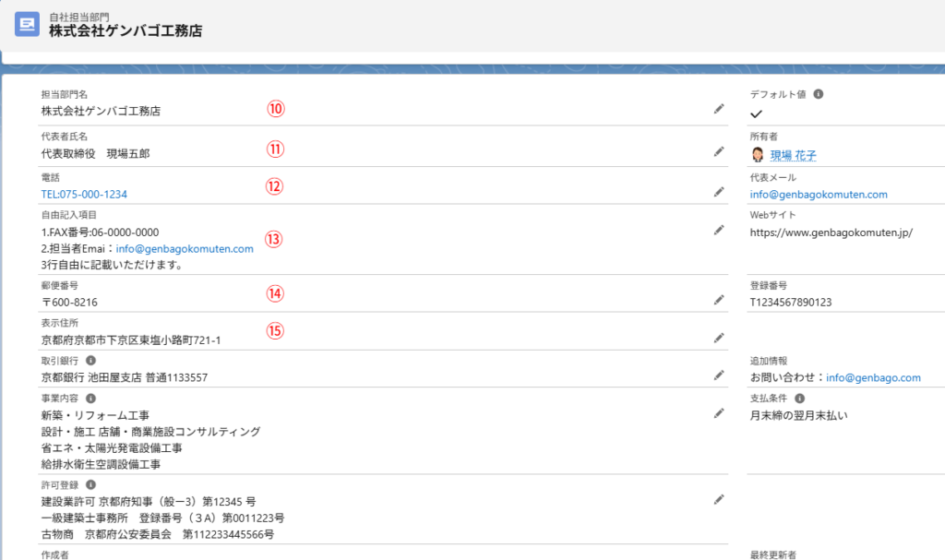Edit 自由記入項目 using its pencil icon
Viewport: 945px width, 560px height.
point(719,230)
